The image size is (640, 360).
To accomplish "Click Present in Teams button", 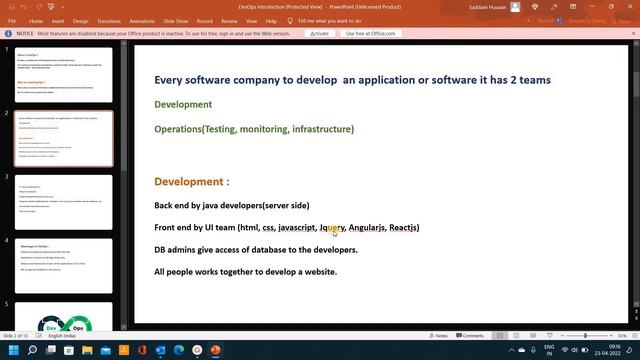I will [x=587, y=21].
